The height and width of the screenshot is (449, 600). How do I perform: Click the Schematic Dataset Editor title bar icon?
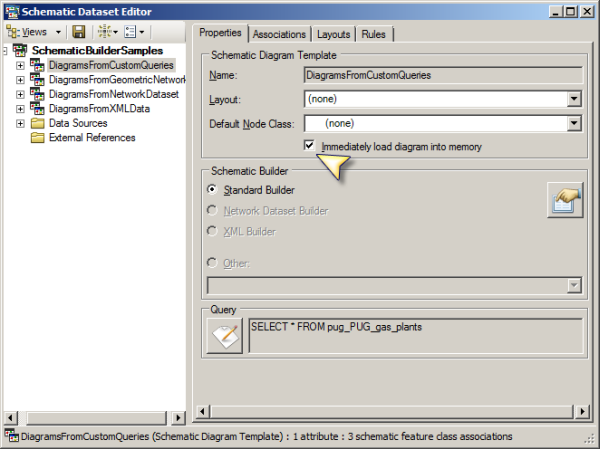coord(12,11)
